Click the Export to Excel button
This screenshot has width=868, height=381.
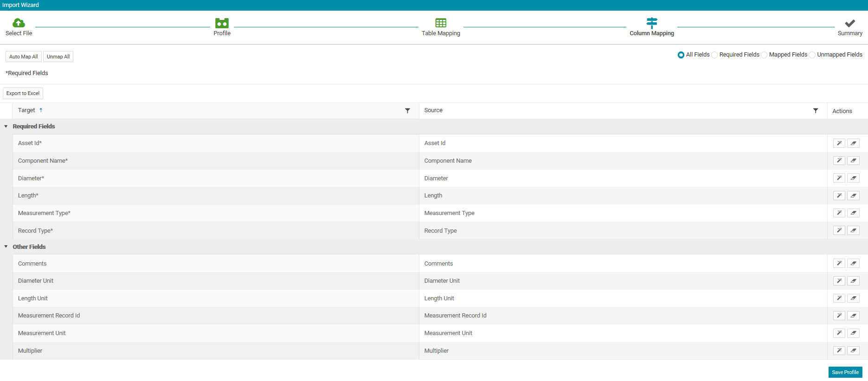tap(23, 93)
